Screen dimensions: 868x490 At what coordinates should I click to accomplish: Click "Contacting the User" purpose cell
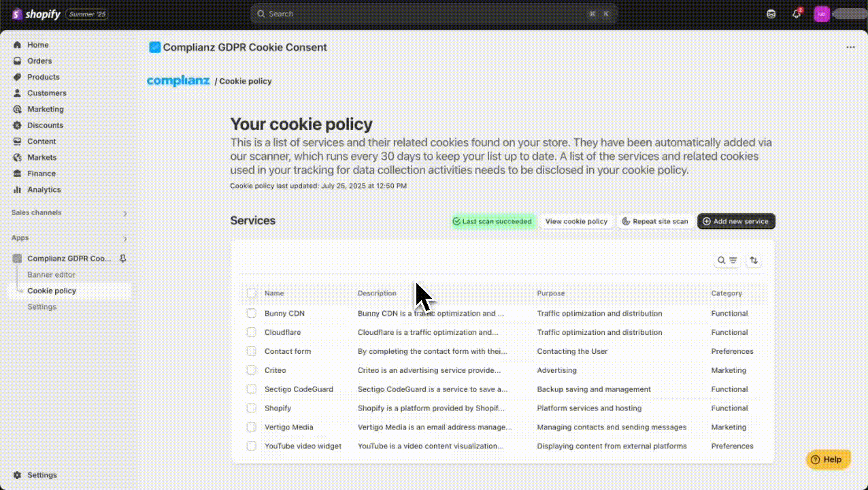pos(573,352)
